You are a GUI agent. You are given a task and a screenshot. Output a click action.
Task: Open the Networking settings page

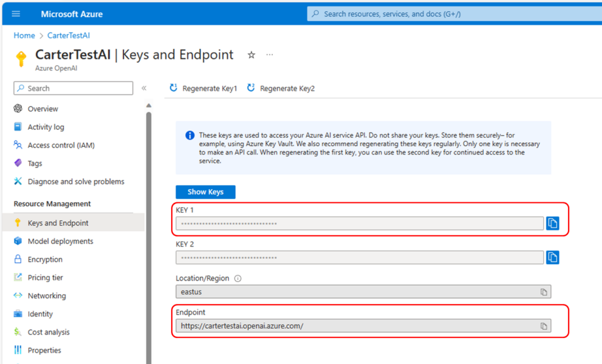click(46, 296)
